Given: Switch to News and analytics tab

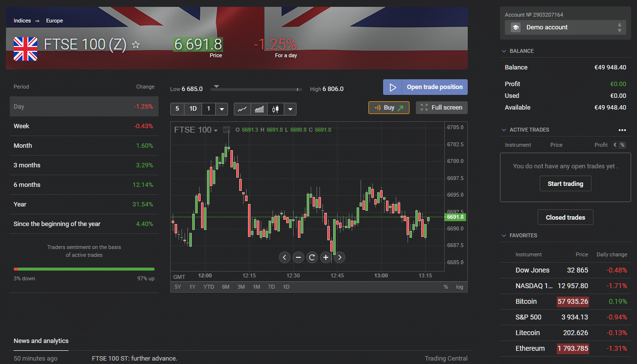Looking at the screenshot, I should click(41, 341).
